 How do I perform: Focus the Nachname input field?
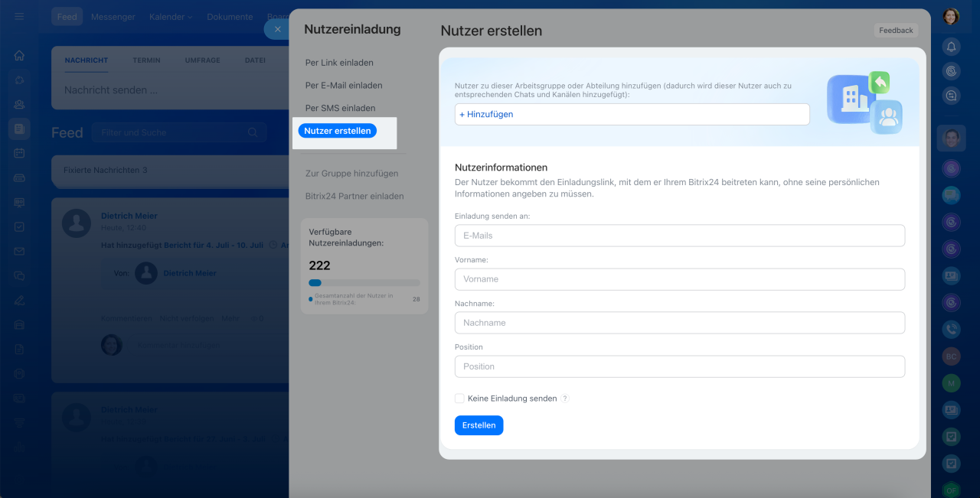coord(680,323)
